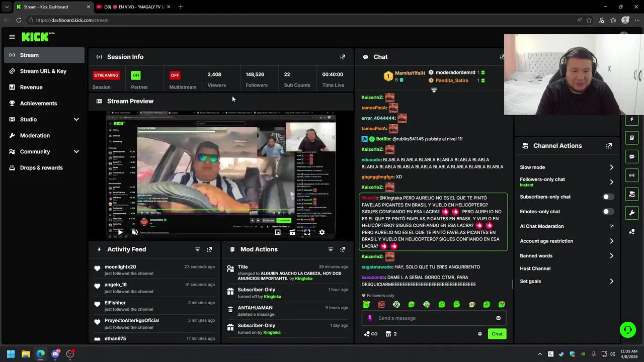Click the ProyectoAlterEgoOficial follower entry

click(154, 324)
